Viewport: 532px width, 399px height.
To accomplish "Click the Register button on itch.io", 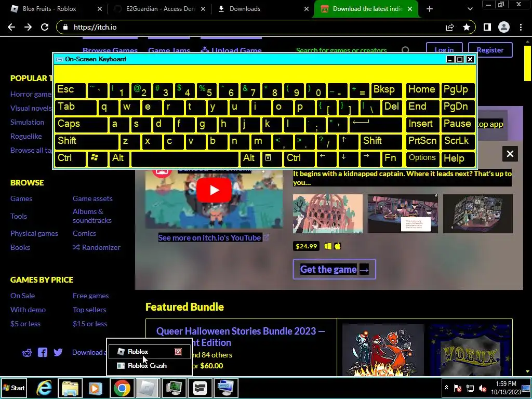I will click(x=490, y=50).
